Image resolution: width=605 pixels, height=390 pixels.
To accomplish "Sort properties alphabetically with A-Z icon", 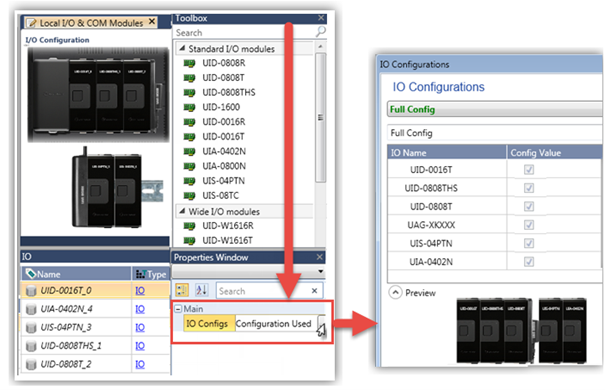I will tap(201, 290).
